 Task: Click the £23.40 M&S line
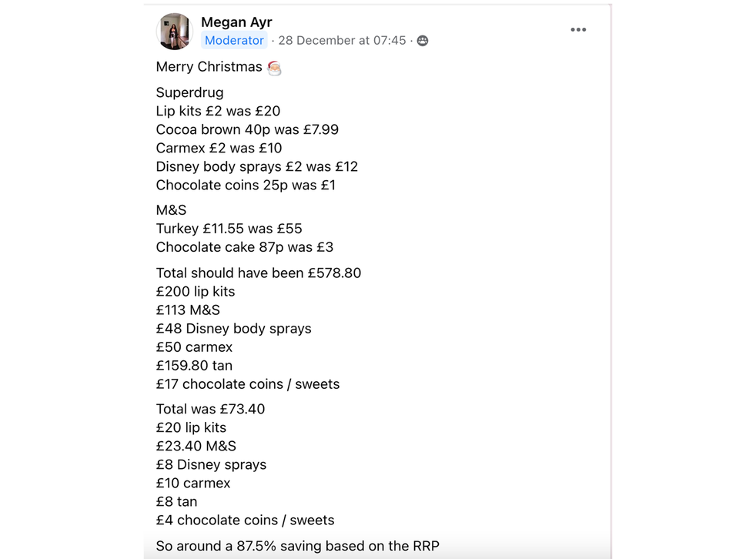click(x=196, y=446)
